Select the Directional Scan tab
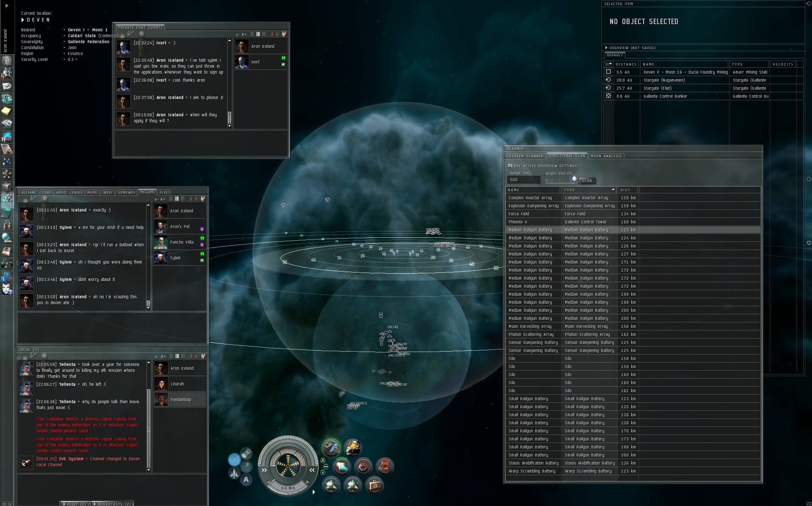The width and height of the screenshot is (812, 506). [x=567, y=156]
